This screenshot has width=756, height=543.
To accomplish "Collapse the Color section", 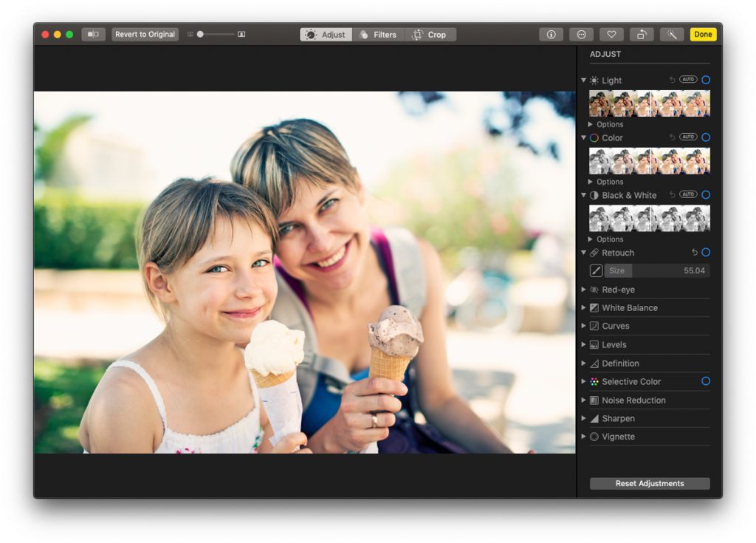I will 583,137.
